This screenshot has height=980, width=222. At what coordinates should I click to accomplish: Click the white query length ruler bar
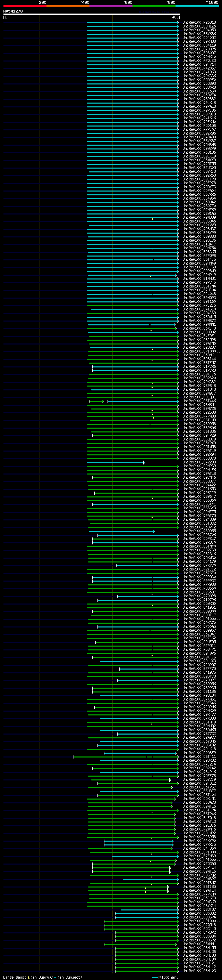[x=92, y=15]
